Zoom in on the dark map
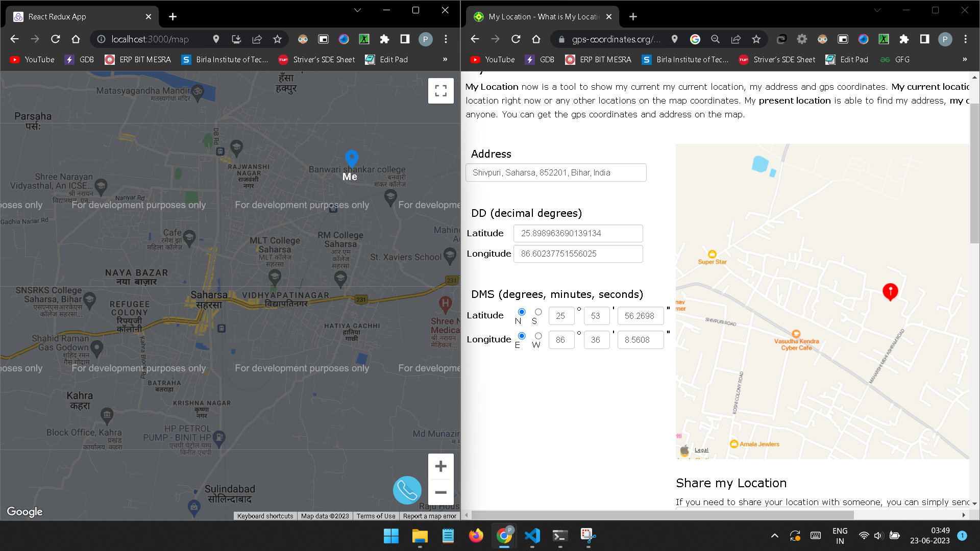The width and height of the screenshot is (980, 551). [440, 466]
